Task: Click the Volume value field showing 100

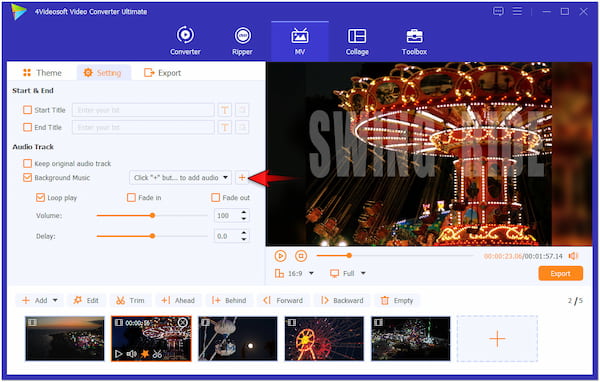Action: (x=227, y=215)
